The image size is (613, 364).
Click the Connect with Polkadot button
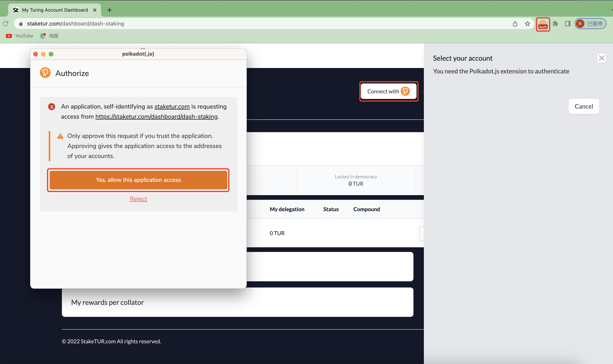point(388,91)
